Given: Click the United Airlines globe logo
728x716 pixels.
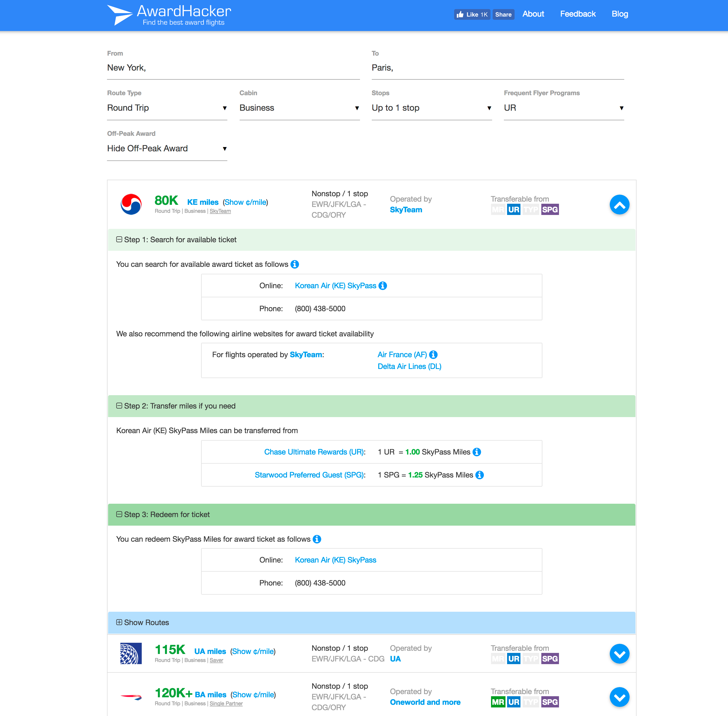Looking at the screenshot, I should (131, 654).
